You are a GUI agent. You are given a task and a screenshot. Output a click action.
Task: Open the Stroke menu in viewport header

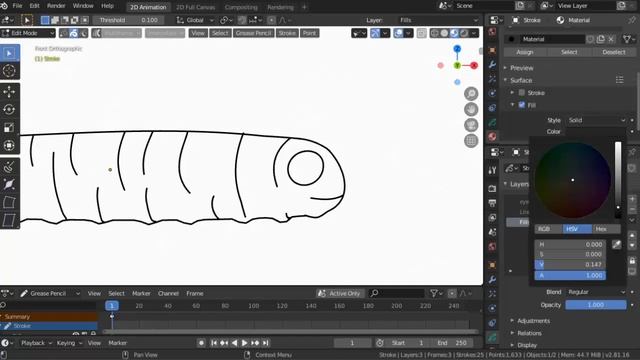pyautogui.click(x=287, y=33)
